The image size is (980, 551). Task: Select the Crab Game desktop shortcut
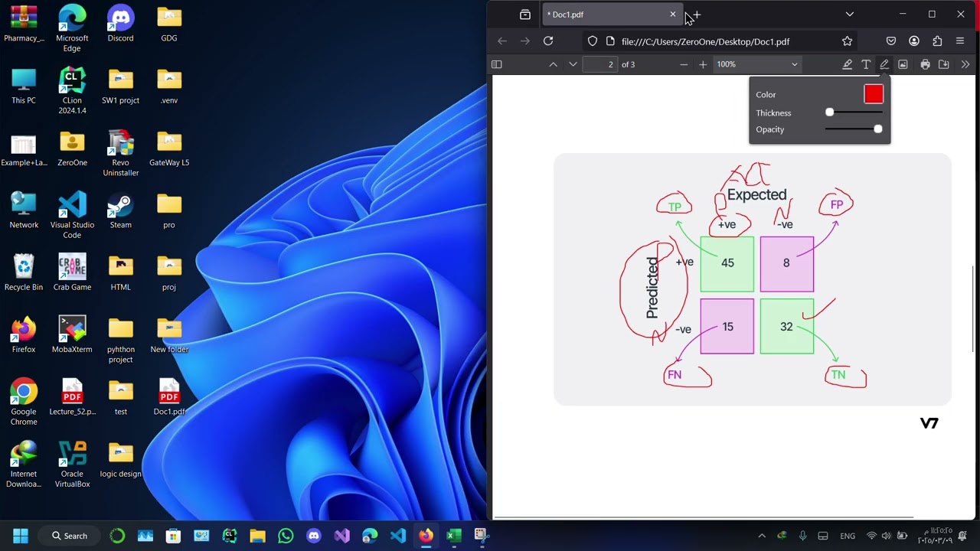tap(72, 272)
